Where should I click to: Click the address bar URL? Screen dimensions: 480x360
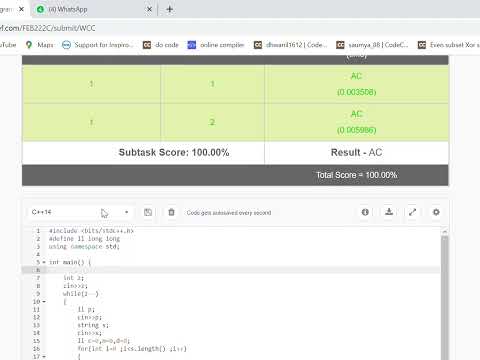point(48,28)
